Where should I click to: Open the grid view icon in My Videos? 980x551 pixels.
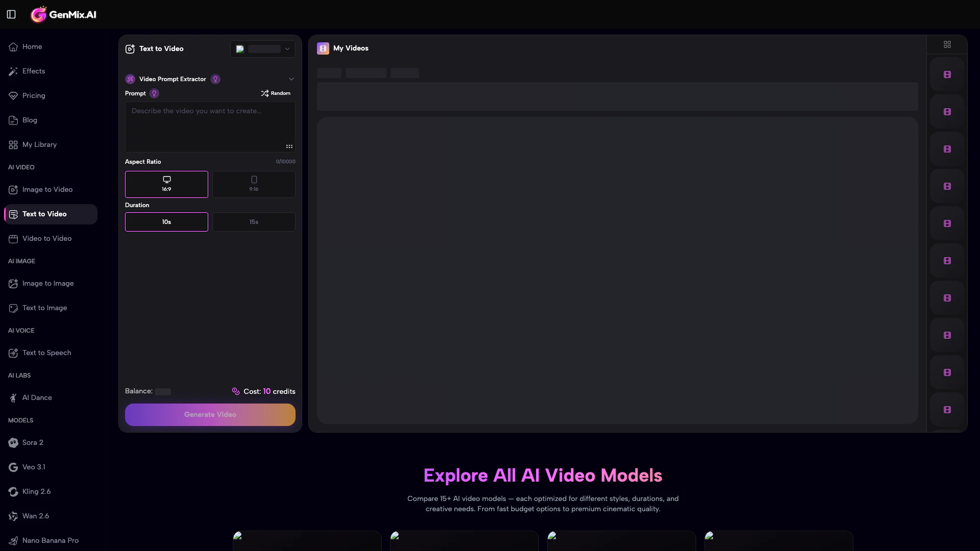947,45
